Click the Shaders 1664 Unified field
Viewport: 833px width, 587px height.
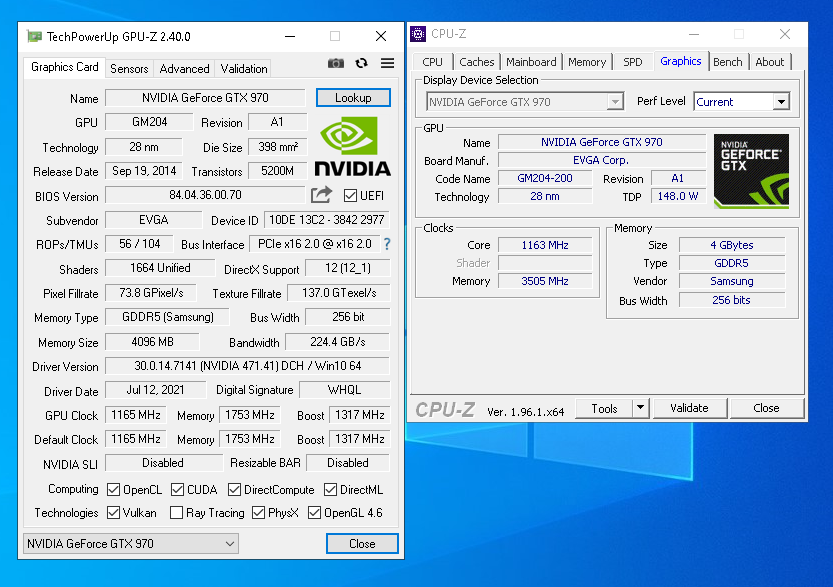(160, 268)
